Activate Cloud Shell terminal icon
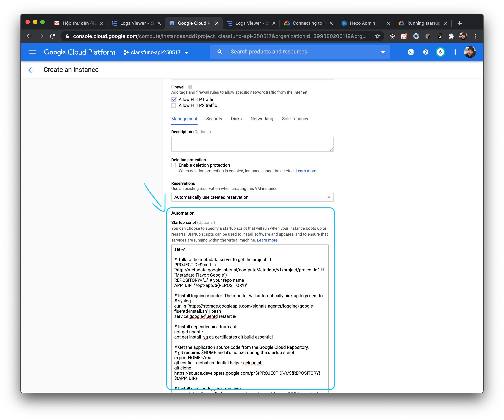504x420 pixels. pos(411,52)
